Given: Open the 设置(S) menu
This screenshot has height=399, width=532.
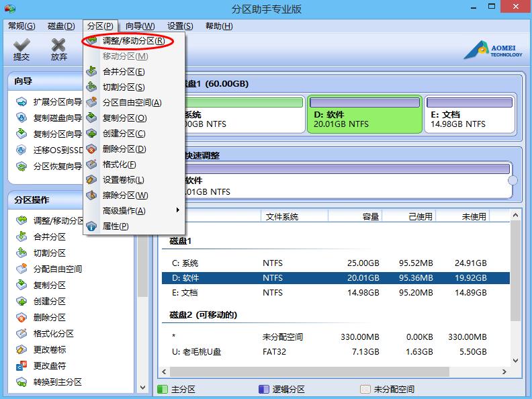Looking at the screenshot, I should (x=180, y=26).
